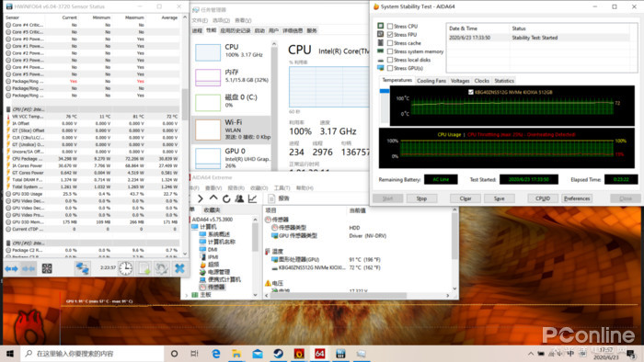Click AIDA64 sensor pane scroll-down arrow
The height and width of the screenshot is (362, 644).
coord(454,288)
